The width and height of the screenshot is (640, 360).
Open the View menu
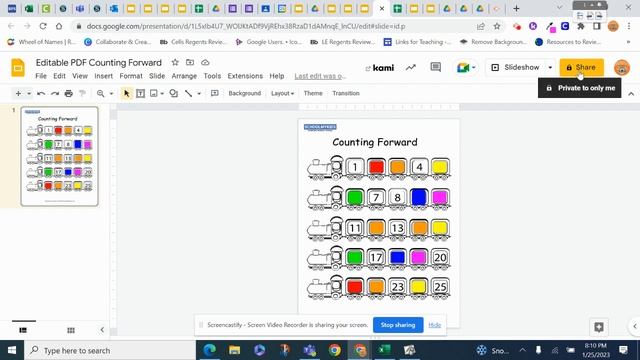(x=80, y=76)
